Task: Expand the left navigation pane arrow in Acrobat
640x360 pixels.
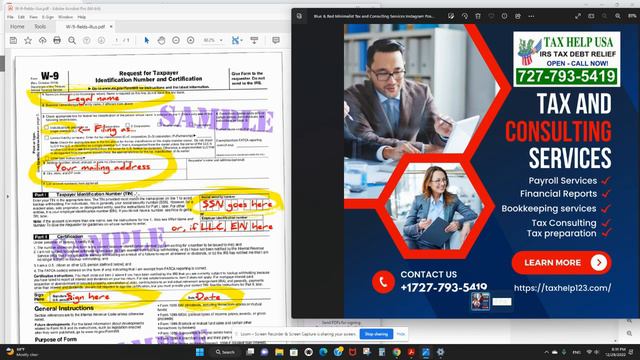Action: tap(7, 196)
